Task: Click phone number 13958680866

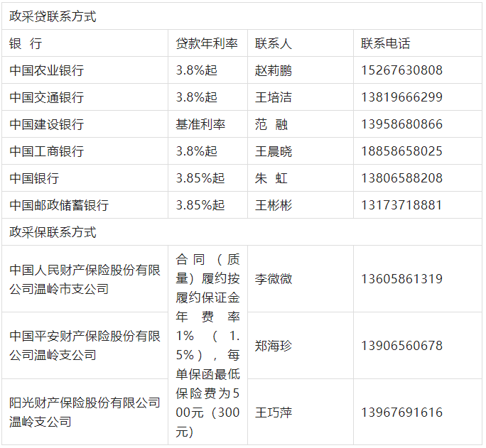Action: [x=401, y=124]
